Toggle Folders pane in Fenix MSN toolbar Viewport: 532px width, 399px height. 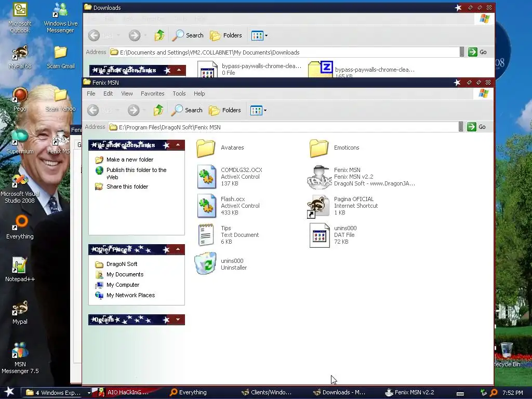225,110
